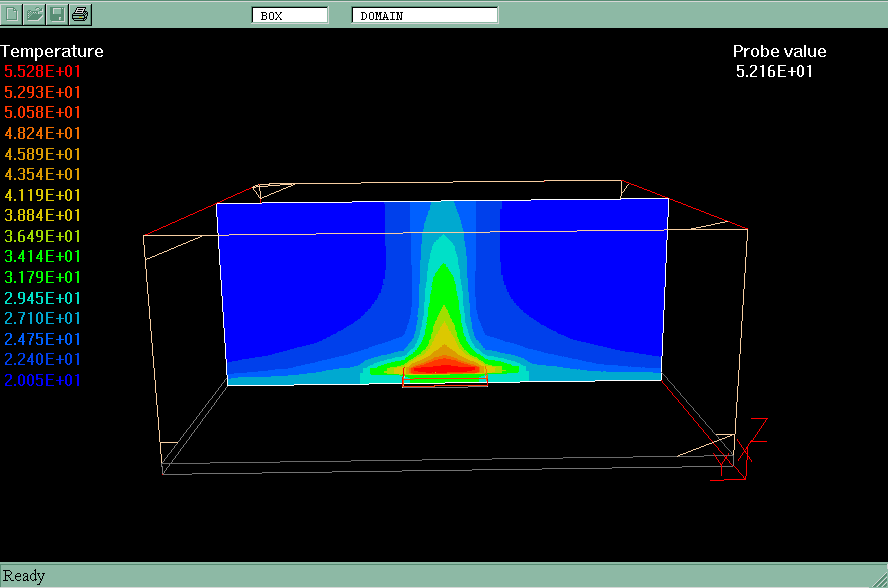
Task: Click the Print toolbar icon
Action: [x=81, y=14]
